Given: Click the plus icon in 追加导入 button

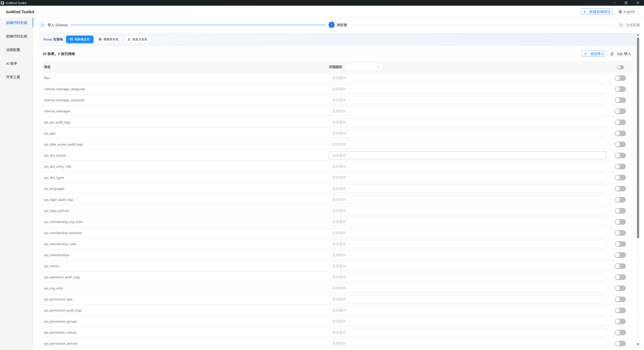Looking at the screenshot, I should (x=585, y=54).
